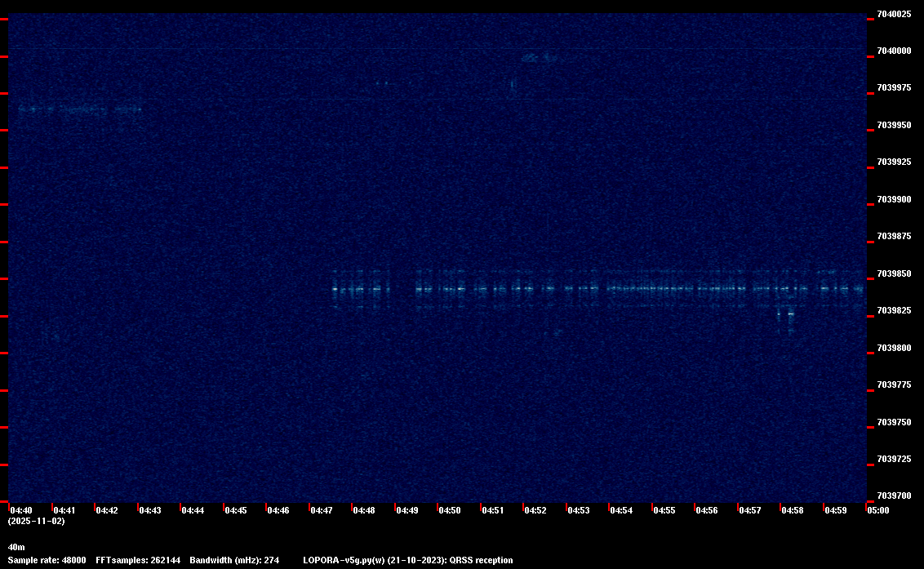Click the 04:43 time label
924x569 pixels.
[x=149, y=510]
